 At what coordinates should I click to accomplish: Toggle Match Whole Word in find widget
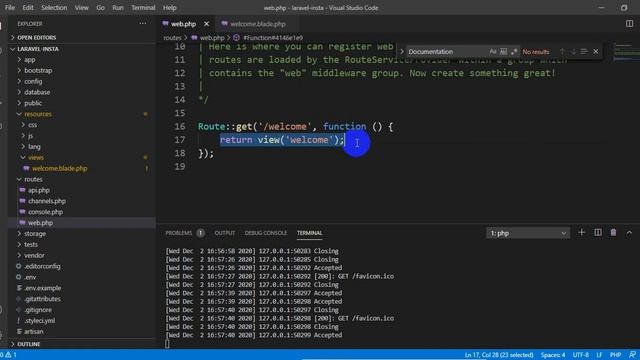pos(503,51)
